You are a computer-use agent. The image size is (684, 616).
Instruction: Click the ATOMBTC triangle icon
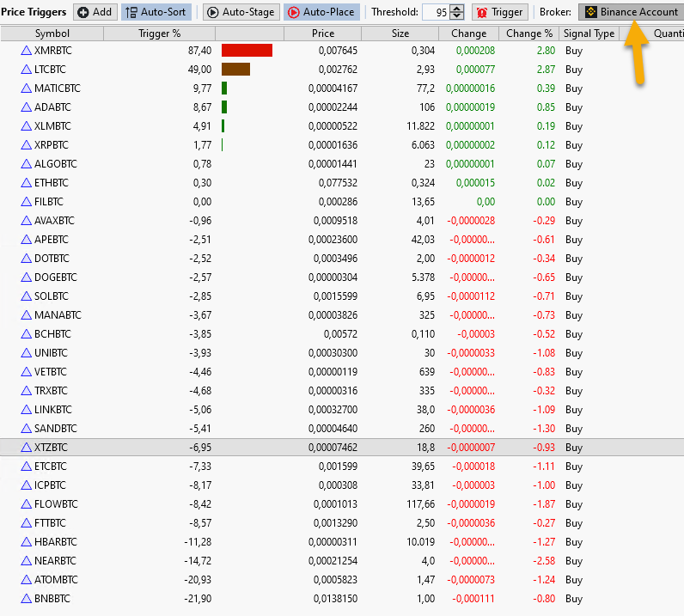[26, 580]
